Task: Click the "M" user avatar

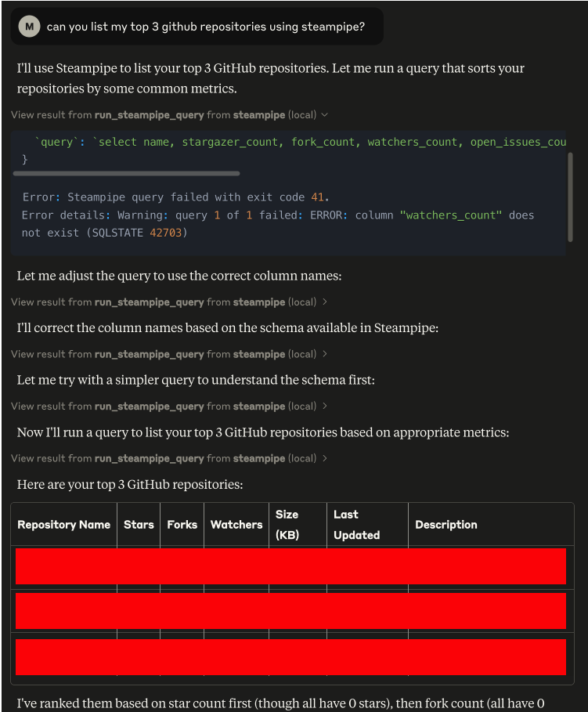Action: 29,27
